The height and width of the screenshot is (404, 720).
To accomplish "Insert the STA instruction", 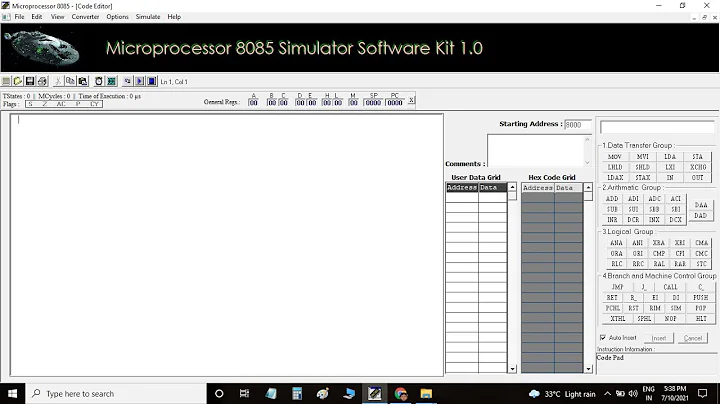I will click(698, 157).
